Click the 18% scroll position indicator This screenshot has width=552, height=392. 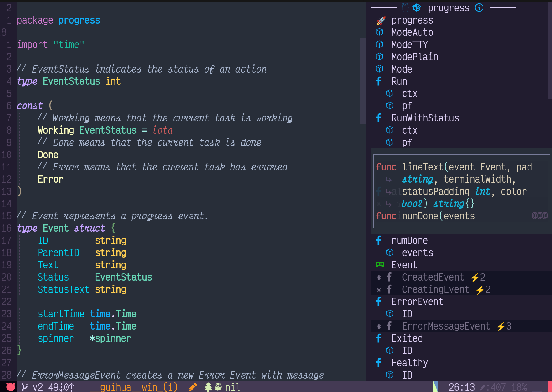(519, 387)
